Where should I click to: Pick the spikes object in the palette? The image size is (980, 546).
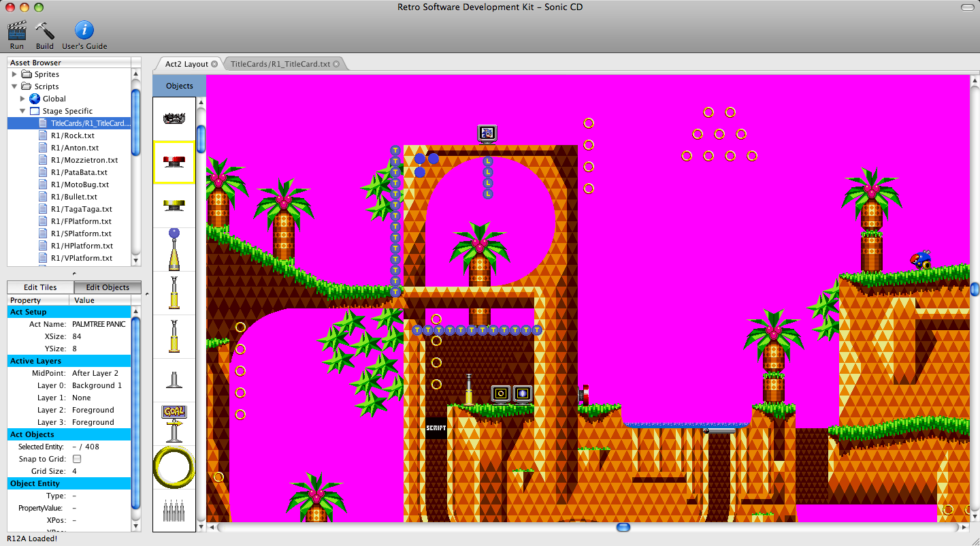click(174, 510)
